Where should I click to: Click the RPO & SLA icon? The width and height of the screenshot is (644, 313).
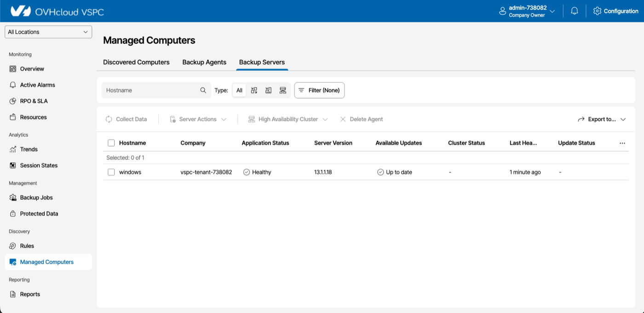tap(13, 101)
